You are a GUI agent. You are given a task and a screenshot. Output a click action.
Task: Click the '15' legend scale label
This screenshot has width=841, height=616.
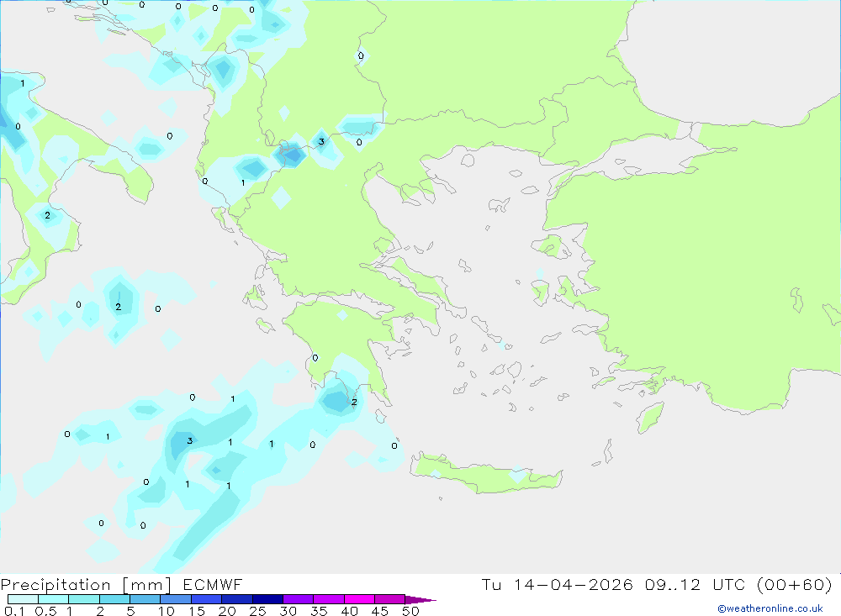click(197, 611)
